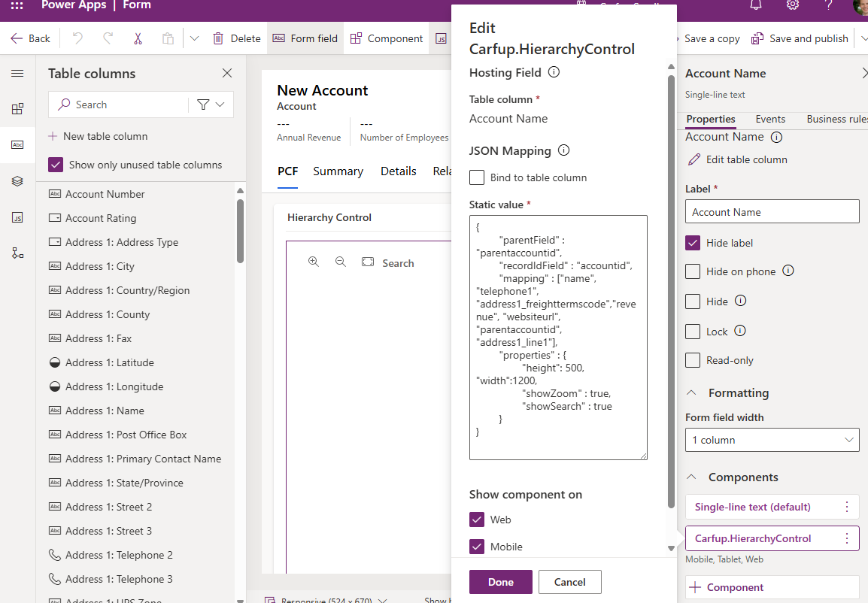Screen dimensions: 868x603
Task: Switch to the PCF form tab
Action: coord(288,171)
